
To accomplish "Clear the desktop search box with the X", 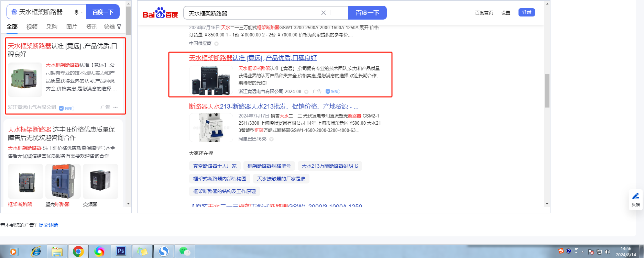I will [324, 13].
